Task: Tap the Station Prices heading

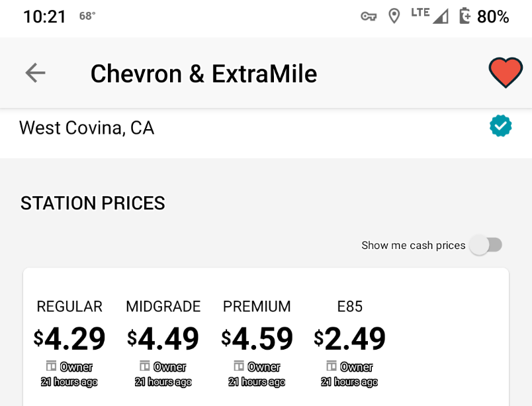Action: point(93,203)
